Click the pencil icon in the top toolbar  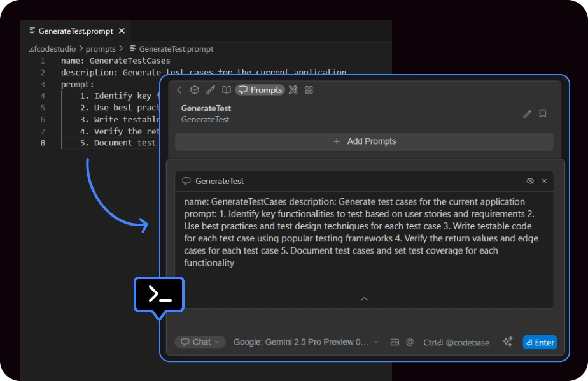(211, 90)
